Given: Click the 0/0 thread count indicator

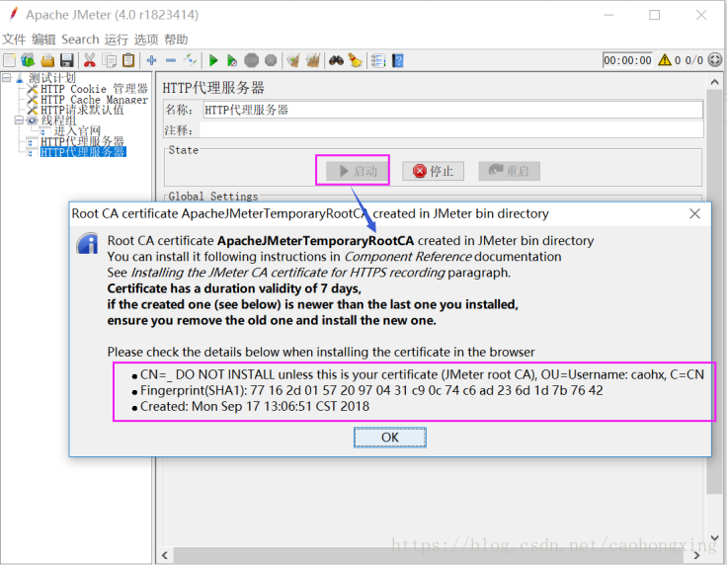Looking at the screenshot, I should [x=693, y=60].
